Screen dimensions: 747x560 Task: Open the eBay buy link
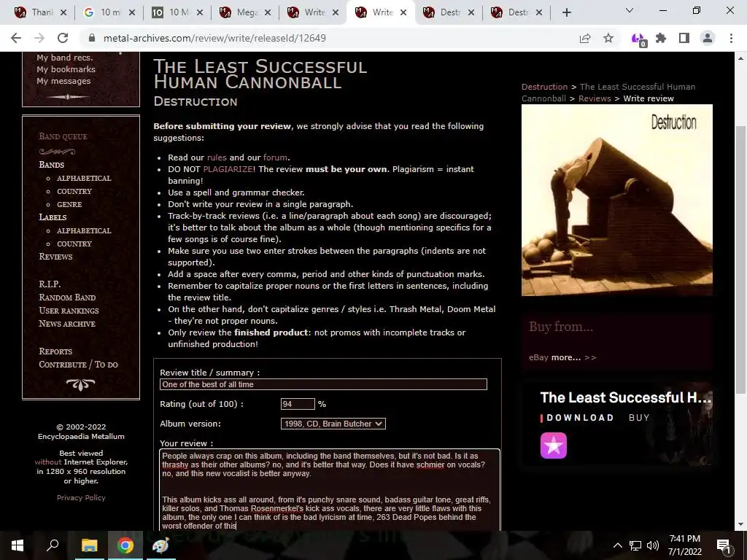tap(538, 357)
